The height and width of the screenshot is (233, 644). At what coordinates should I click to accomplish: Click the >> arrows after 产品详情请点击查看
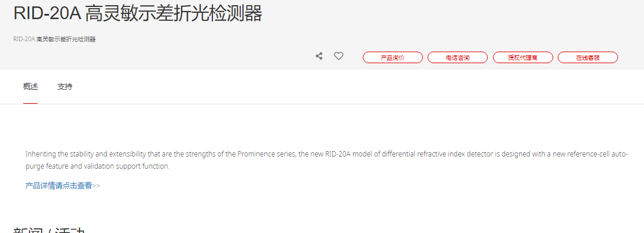coord(96,185)
